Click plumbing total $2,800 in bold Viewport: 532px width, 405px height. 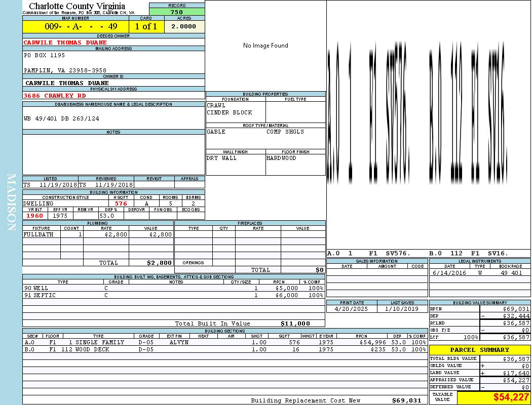pos(160,263)
